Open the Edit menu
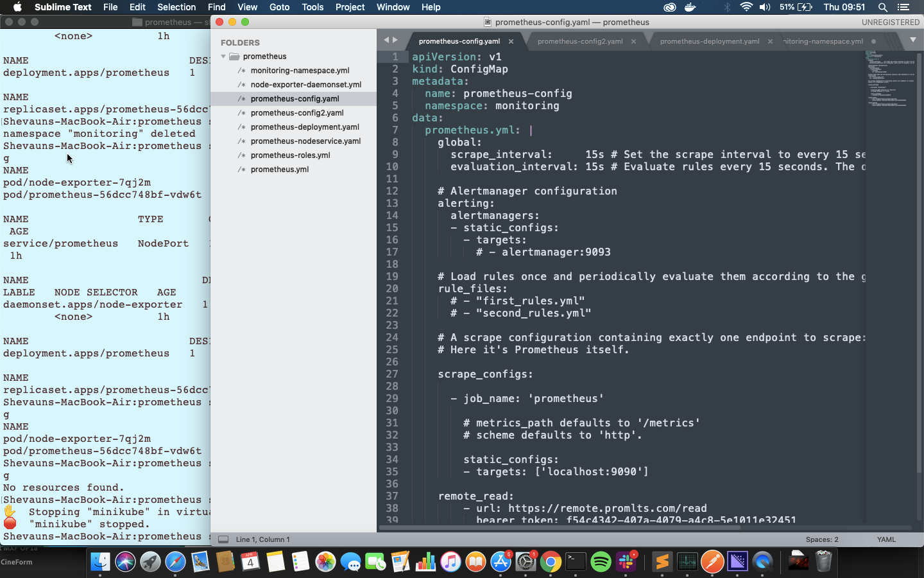This screenshot has width=924, height=578. tap(137, 7)
